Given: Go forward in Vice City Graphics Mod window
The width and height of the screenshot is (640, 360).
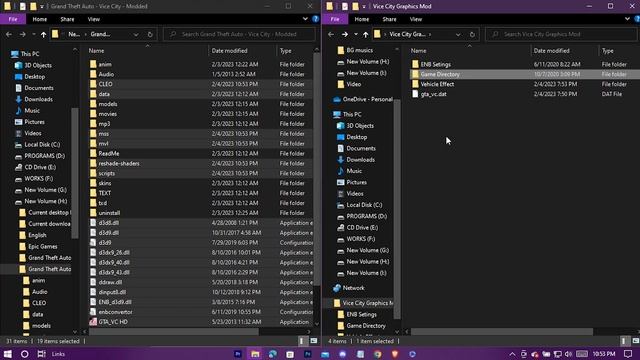Looking at the screenshot, I should [x=344, y=34].
